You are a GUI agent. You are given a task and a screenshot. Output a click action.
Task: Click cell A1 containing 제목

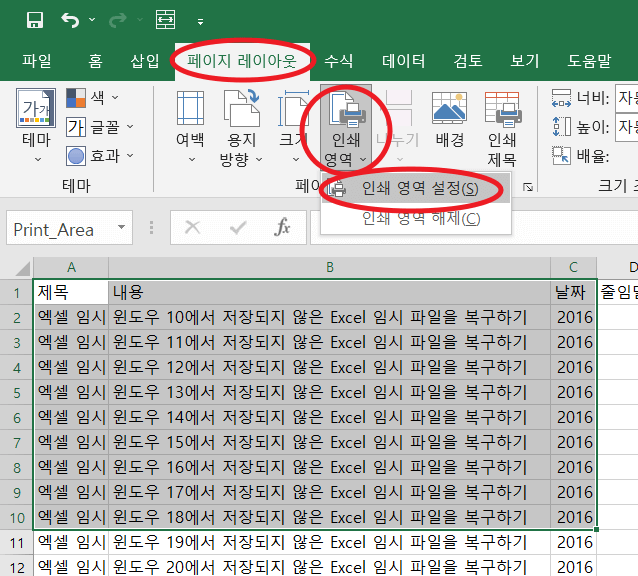click(x=71, y=292)
